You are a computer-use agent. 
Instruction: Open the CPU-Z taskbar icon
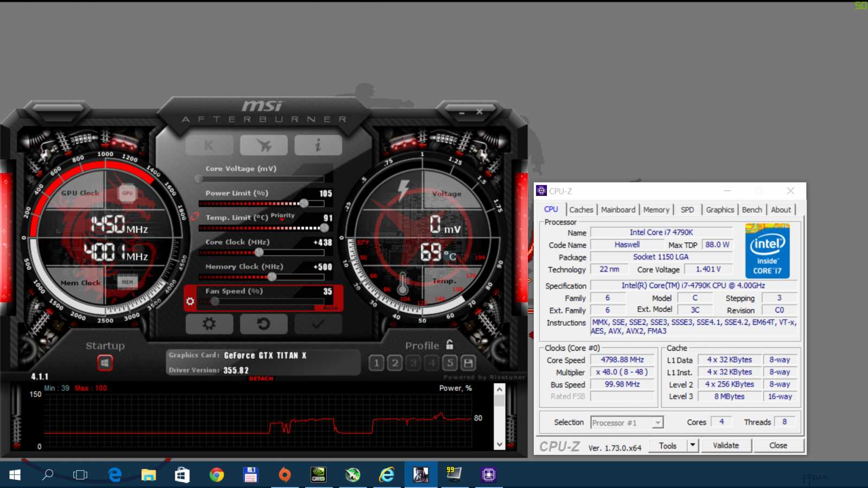488,475
